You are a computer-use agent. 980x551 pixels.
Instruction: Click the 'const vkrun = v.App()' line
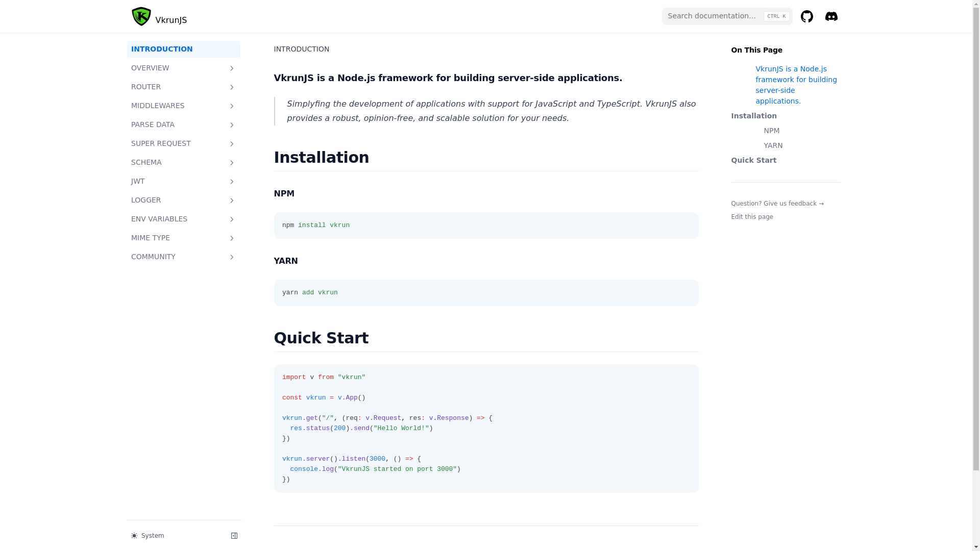point(324,398)
